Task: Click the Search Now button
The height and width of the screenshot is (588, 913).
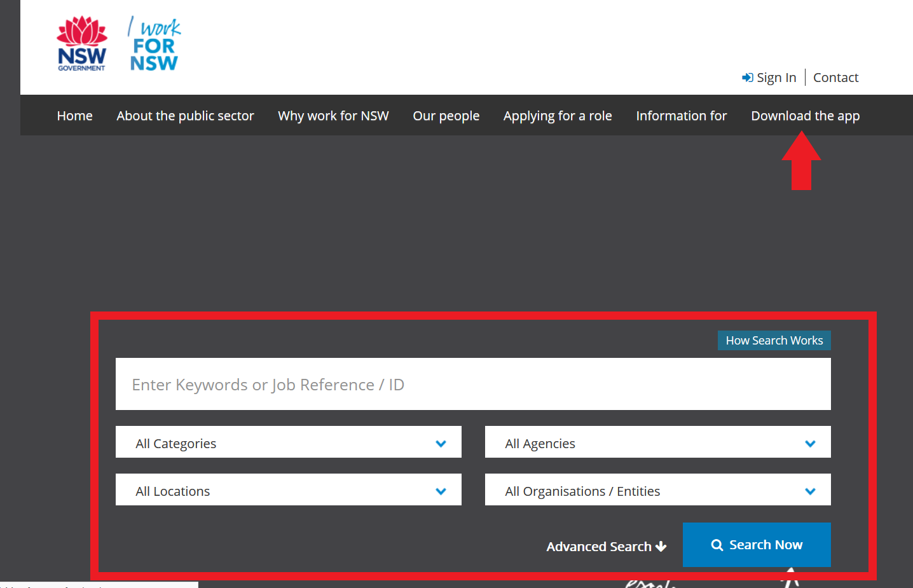Action: click(757, 545)
